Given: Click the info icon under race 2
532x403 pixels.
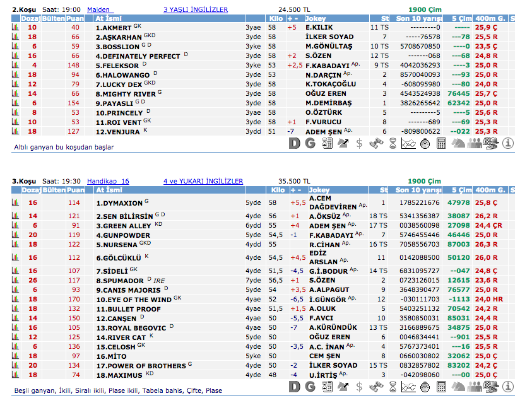Looking at the screenshot, I should pos(508,143).
